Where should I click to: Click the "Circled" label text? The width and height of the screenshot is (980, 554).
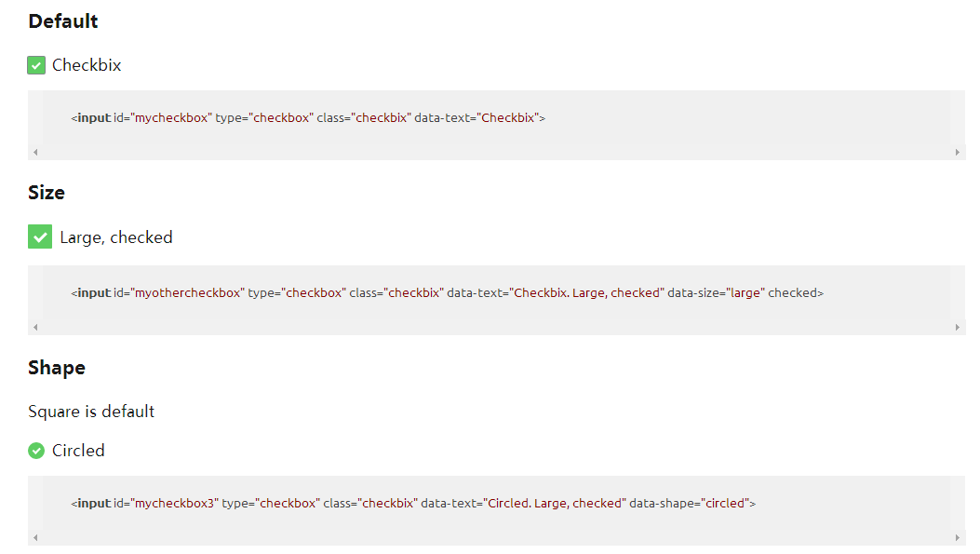click(78, 451)
